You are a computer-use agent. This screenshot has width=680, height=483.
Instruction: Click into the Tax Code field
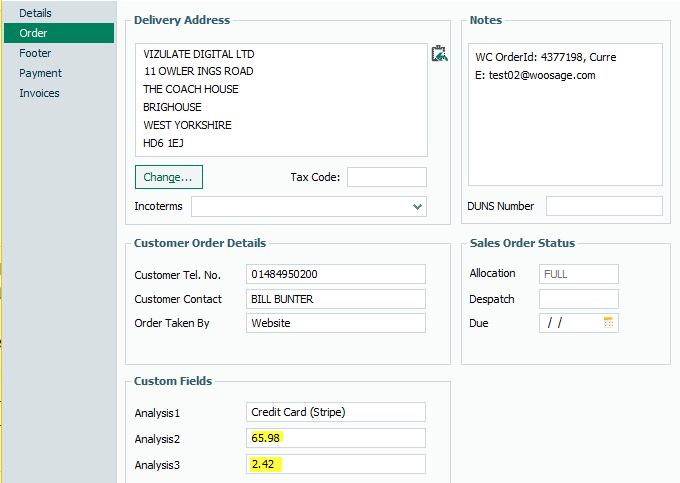point(386,177)
